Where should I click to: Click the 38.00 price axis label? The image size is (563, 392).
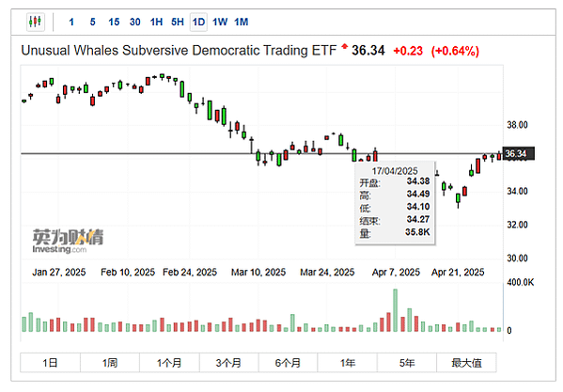[517, 125]
